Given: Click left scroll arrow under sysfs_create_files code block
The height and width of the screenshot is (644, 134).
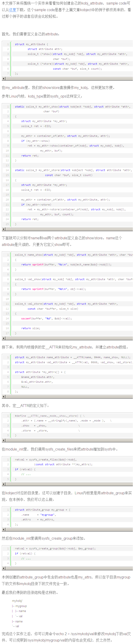Looking at the screenshot, I should pos(3,484).
